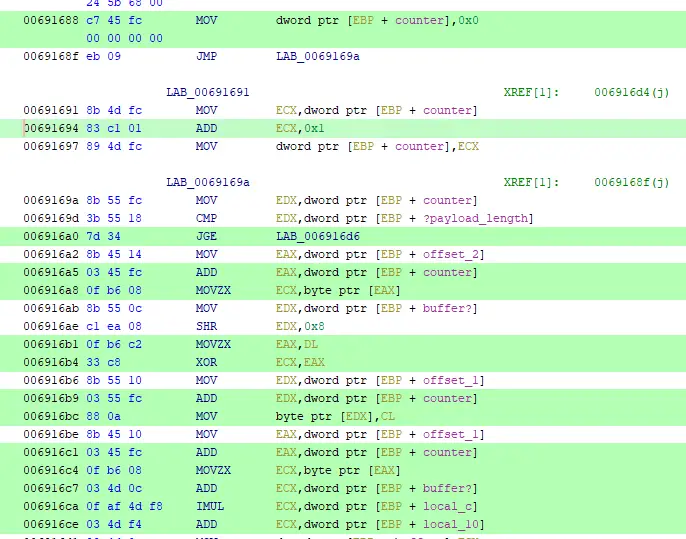This screenshot has width=686, height=539.
Task: Select the EDX,0x8 operand at 006916ae
Action: 300,326
